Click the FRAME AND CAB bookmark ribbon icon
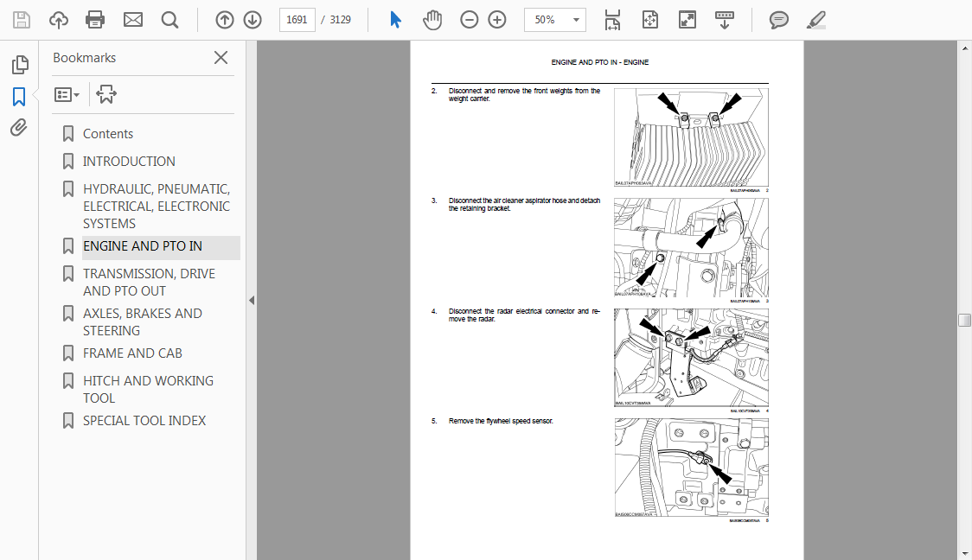Screen dimensions: 972x560 pyautogui.click(x=68, y=353)
